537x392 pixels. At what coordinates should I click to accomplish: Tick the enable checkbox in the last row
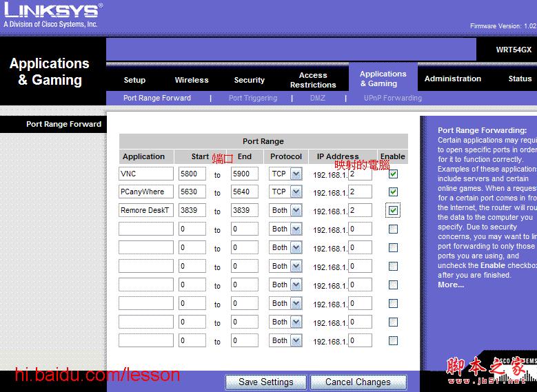(x=393, y=340)
